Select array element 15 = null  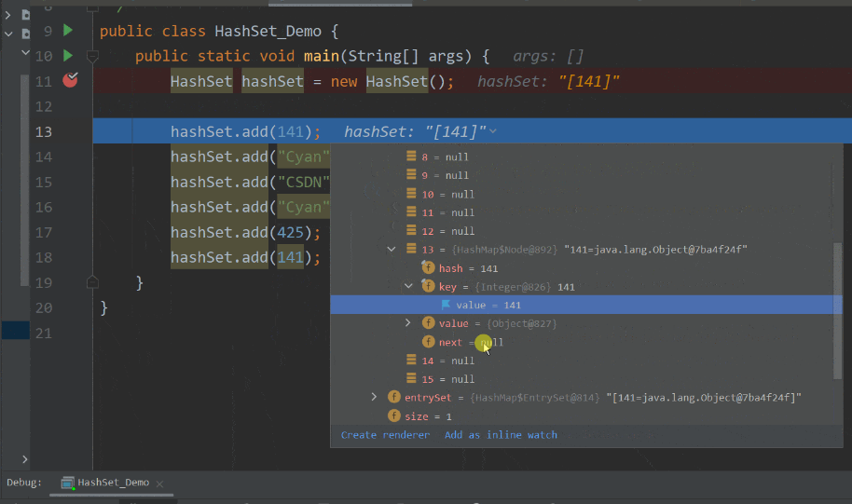click(x=582, y=379)
